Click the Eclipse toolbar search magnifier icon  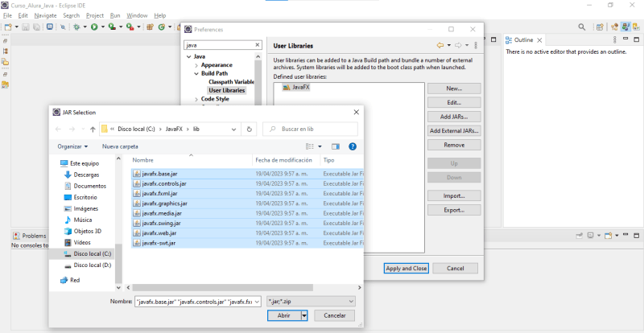[x=581, y=27]
